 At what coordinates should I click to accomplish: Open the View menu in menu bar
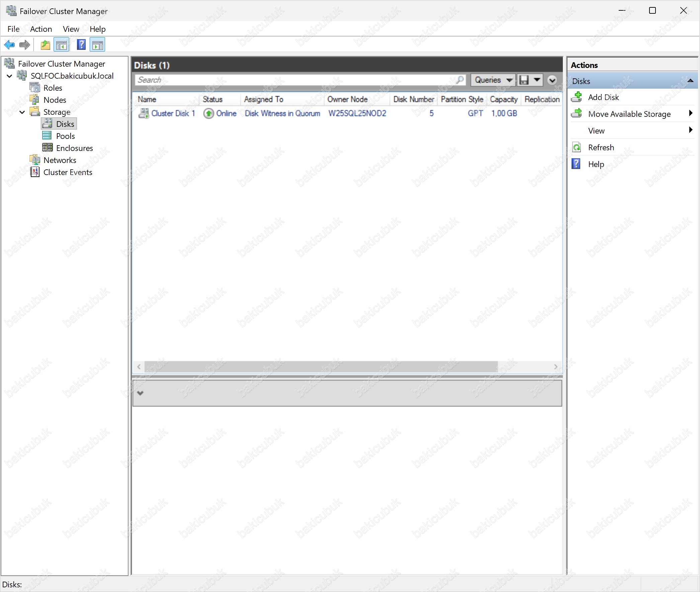click(71, 29)
